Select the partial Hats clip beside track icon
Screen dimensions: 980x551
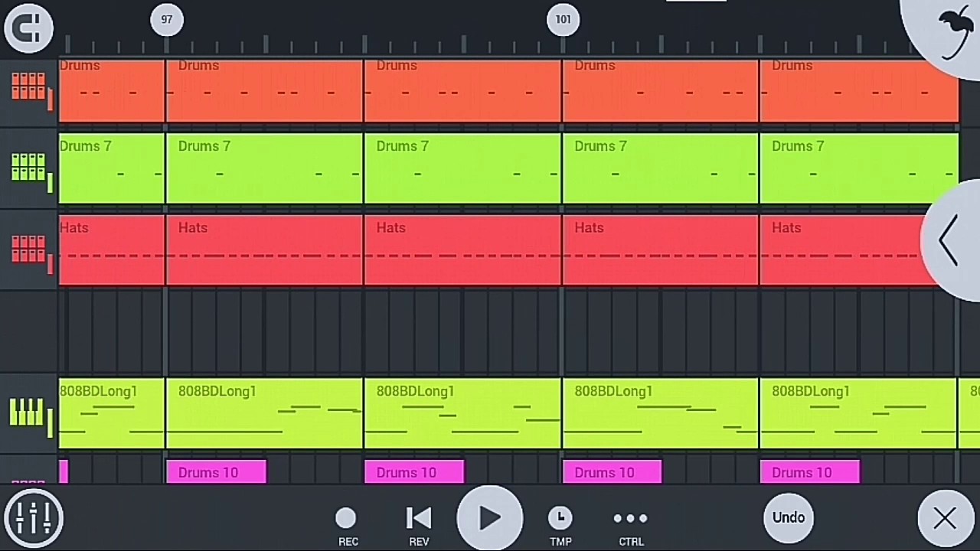[x=112, y=249]
